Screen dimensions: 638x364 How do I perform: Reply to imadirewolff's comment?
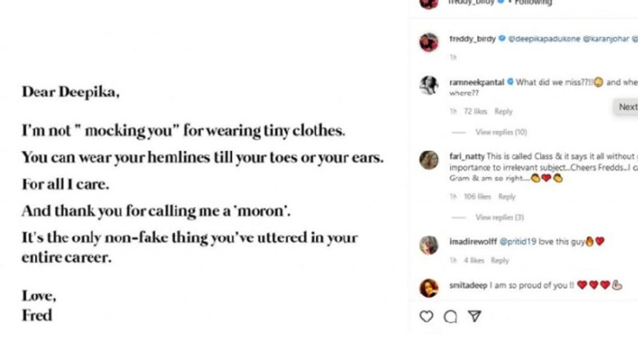500,260
